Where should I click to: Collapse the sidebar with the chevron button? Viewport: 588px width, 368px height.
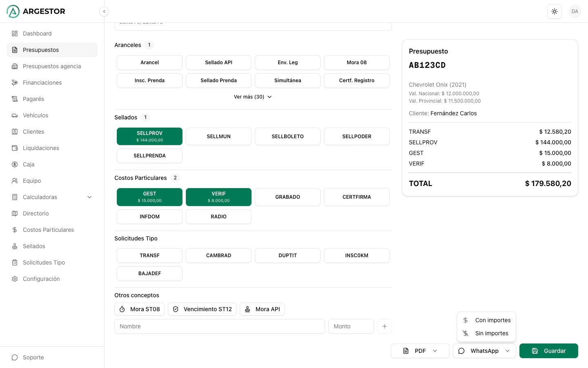click(104, 11)
